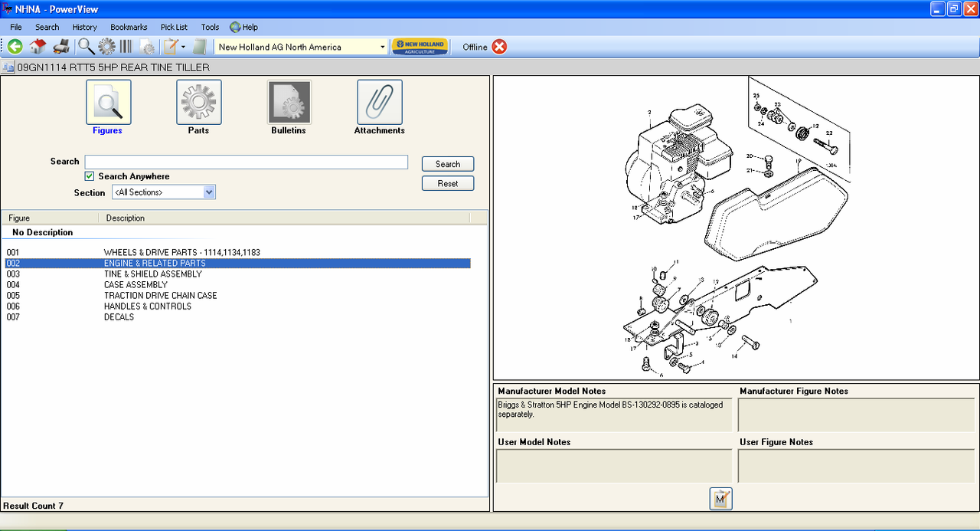Click the Help globe icon
This screenshot has height=531, width=980.
(235, 27)
